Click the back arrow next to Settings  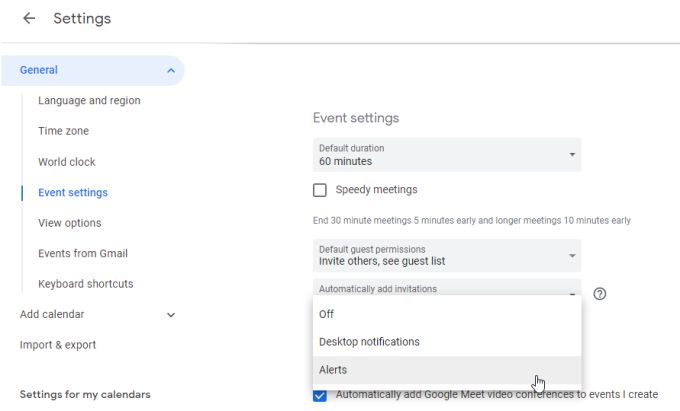(29, 18)
